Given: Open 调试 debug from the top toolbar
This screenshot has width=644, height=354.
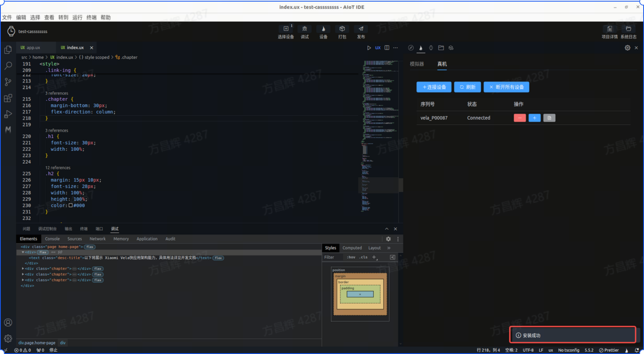Looking at the screenshot, I should tap(304, 29).
